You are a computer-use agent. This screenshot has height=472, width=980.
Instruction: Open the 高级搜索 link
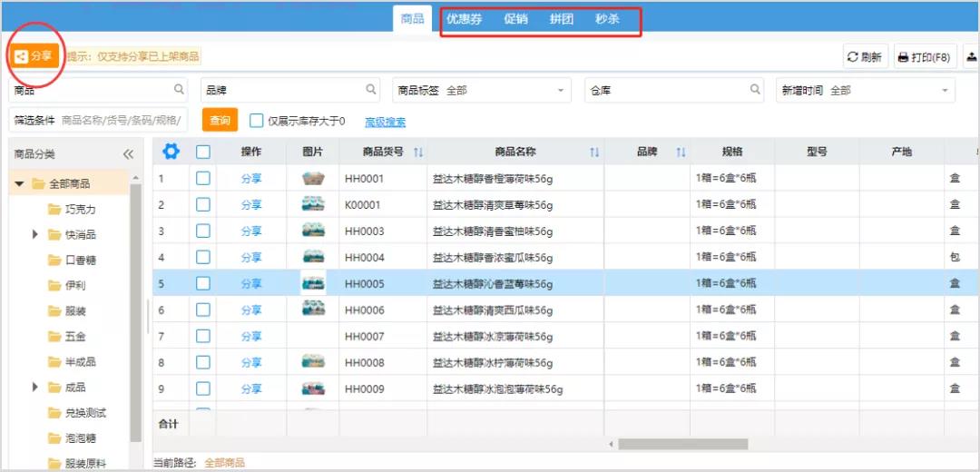pos(385,122)
